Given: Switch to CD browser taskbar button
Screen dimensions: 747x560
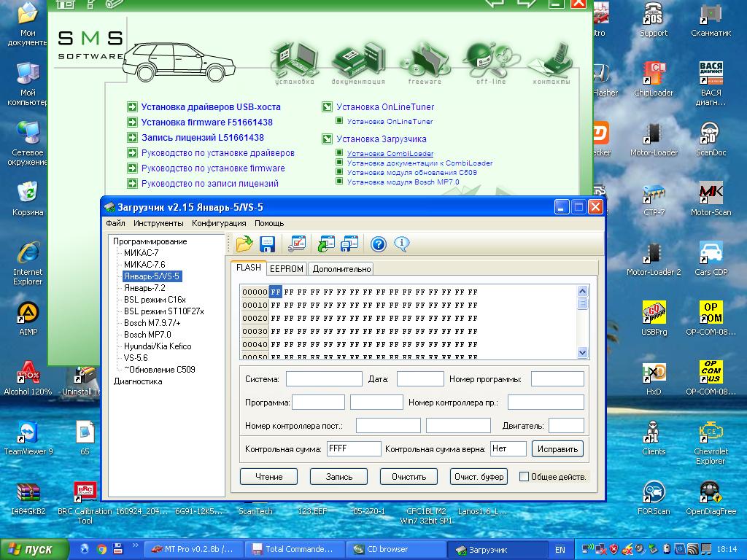Looking at the screenshot, I should pos(395,550).
